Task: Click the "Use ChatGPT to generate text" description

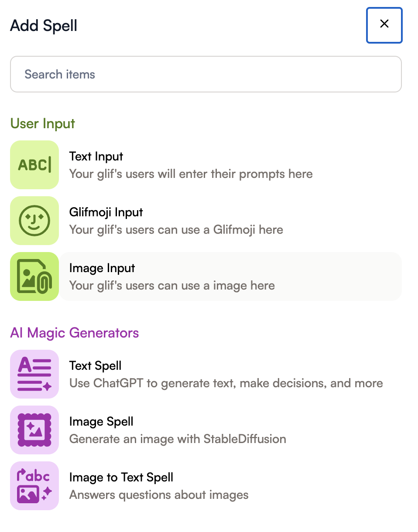Action: coord(226,383)
